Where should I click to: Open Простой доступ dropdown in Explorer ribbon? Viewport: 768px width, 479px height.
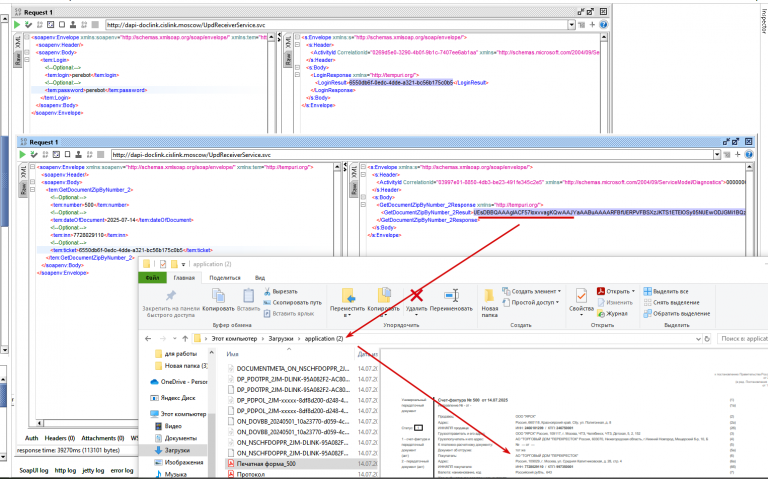tap(531, 302)
